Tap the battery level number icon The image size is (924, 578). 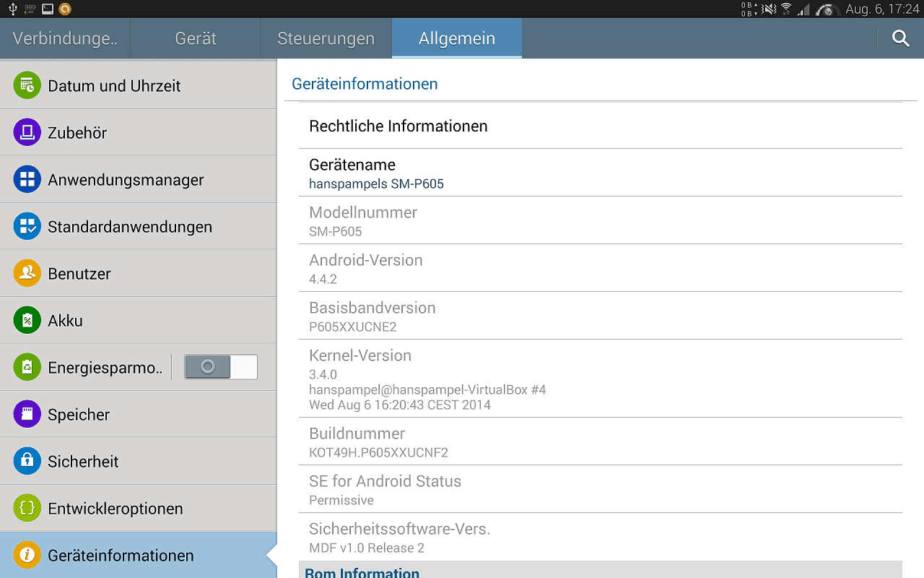point(30,9)
